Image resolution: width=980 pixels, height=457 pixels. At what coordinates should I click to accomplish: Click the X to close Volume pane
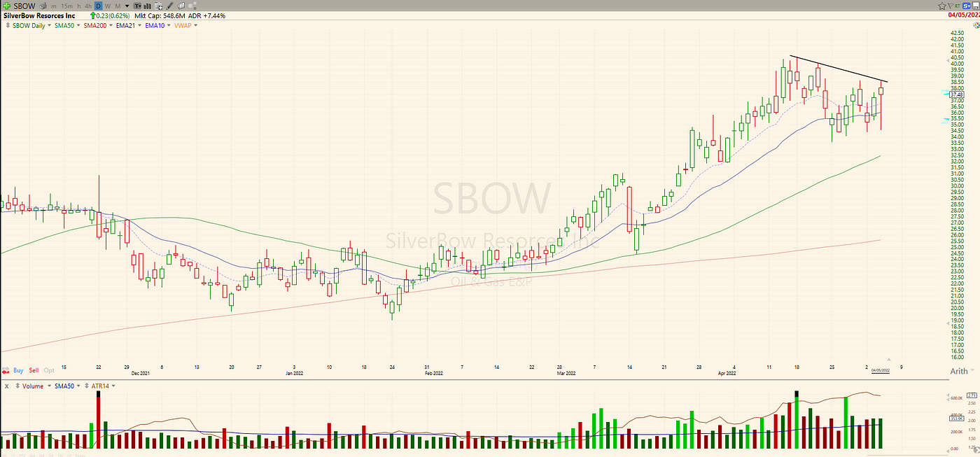point(7,386)
